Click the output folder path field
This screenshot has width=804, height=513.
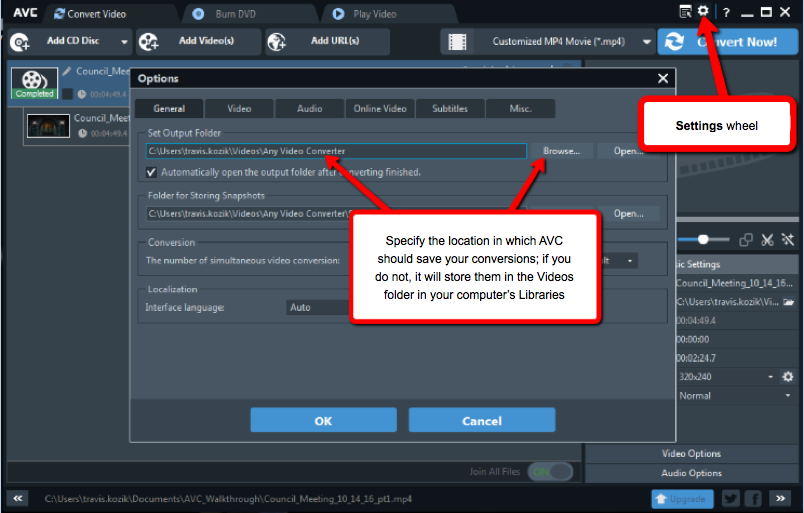[x=336, y=151]
